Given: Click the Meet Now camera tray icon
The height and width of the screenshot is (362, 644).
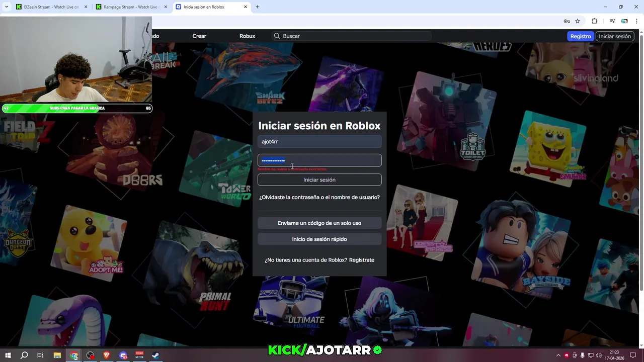Looking at the screenshot, I should click(x=575, y=355).
